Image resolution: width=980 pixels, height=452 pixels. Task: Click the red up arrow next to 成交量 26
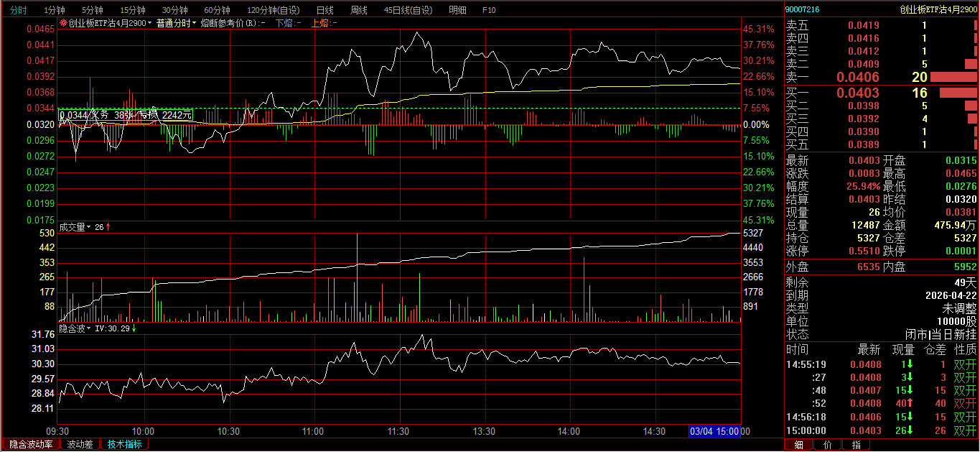(108, 227)
